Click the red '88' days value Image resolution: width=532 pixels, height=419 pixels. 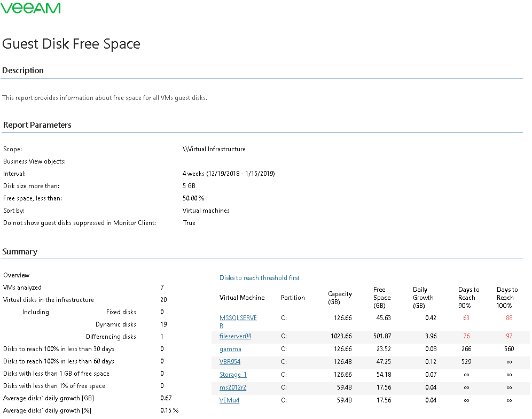tap(509, 318)
